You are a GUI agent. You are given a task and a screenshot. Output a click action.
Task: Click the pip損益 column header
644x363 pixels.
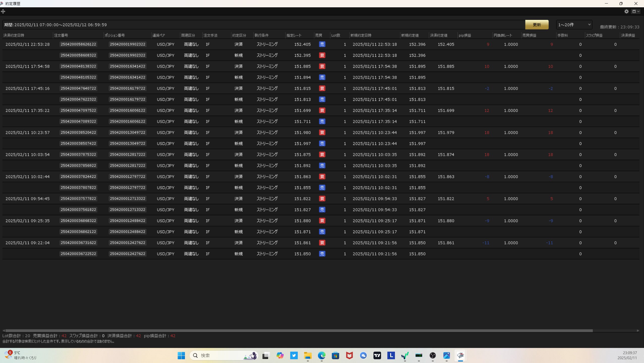pos(465,35)
